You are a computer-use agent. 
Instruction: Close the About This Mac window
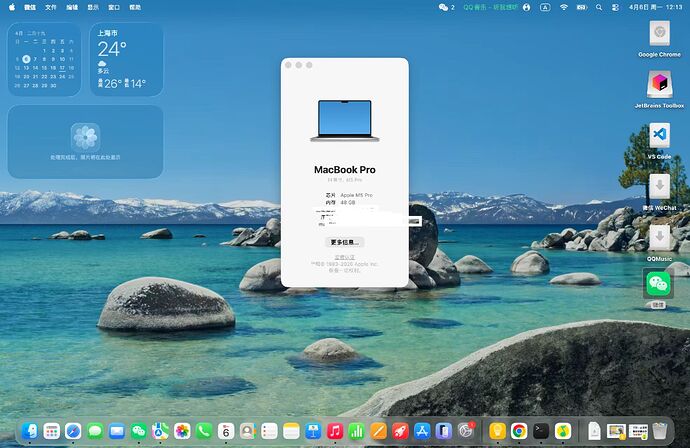click(288, 65)
